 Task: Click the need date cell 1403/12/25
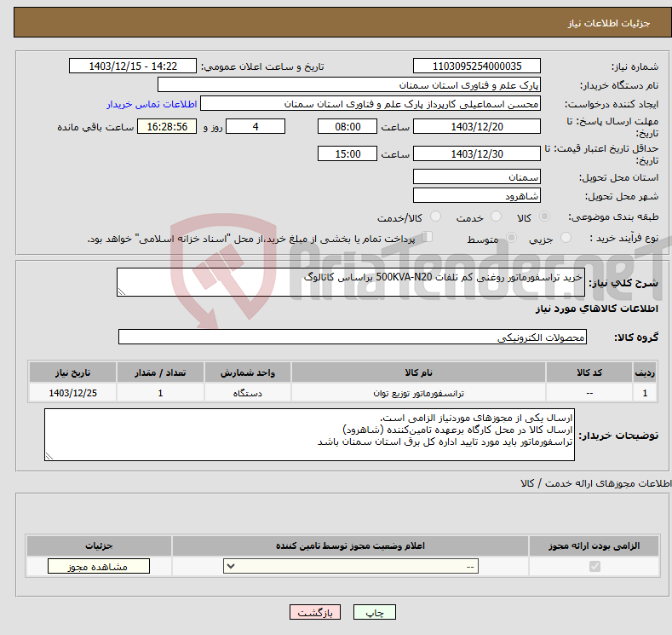[73, 393]
